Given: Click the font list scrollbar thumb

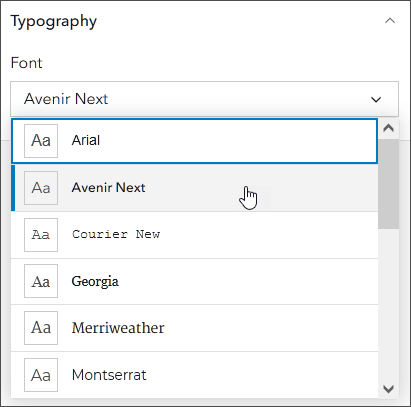Looking at the screenshot, I should 389,184.
